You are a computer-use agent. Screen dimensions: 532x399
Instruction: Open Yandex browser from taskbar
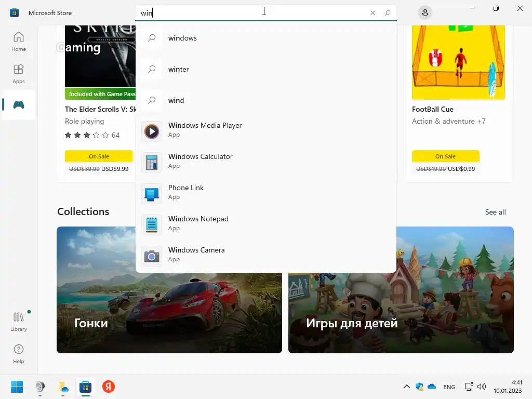click(x=109, y=387)
